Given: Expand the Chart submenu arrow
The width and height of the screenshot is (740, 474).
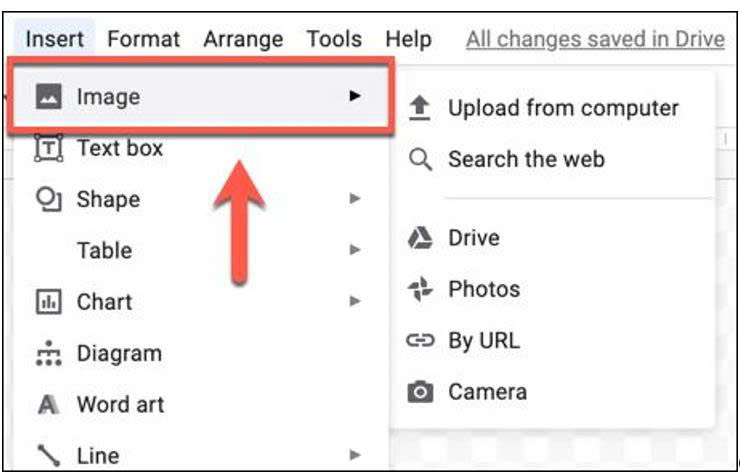Looking at the screenshot, I should click(x=354, y=302).
